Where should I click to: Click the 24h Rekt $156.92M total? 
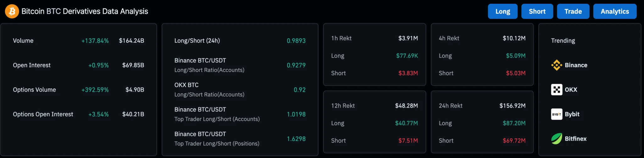[x=512, y=106]
